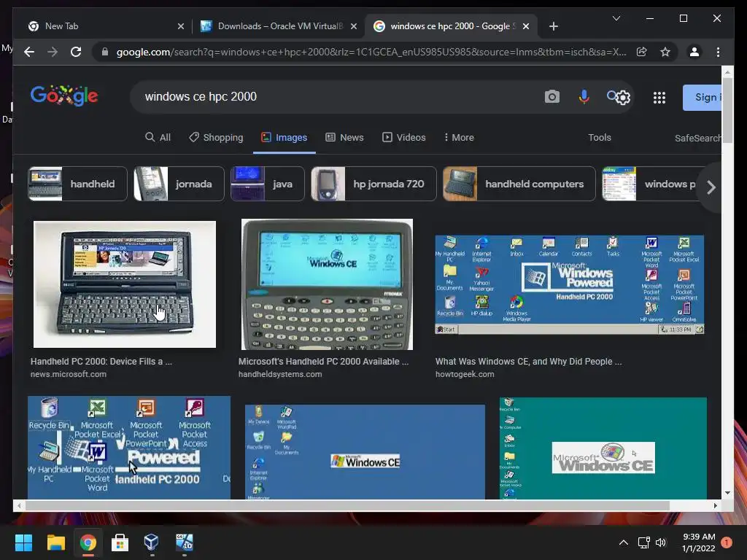The height and width of the screenshot is (560, 747).
Task: Open the tab search chevron in title bar
Action: point(616,18)
